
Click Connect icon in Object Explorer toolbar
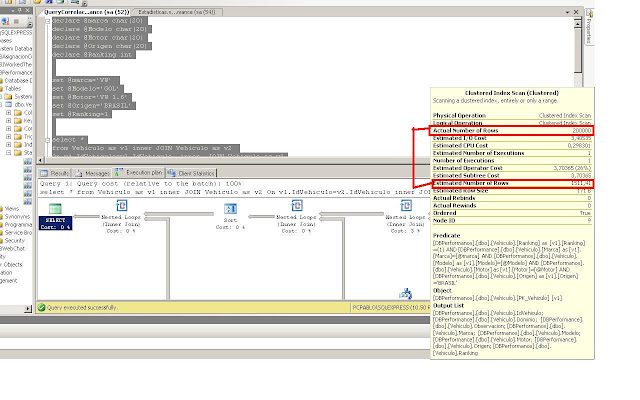5,21
